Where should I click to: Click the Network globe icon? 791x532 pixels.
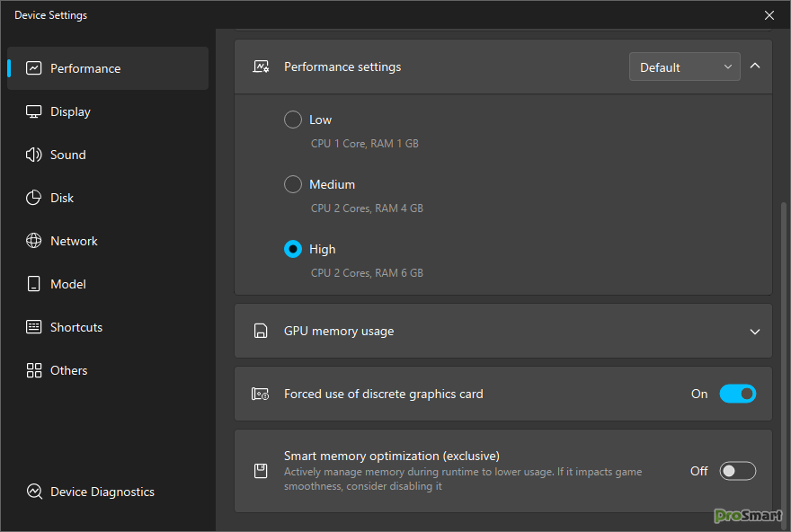tap(34, 241)
